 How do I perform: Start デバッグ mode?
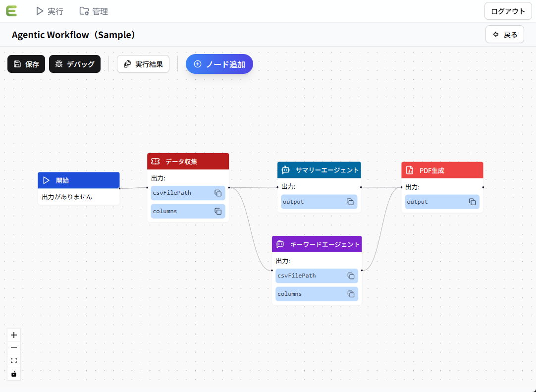pyautogui.click(x=75, y=64)
